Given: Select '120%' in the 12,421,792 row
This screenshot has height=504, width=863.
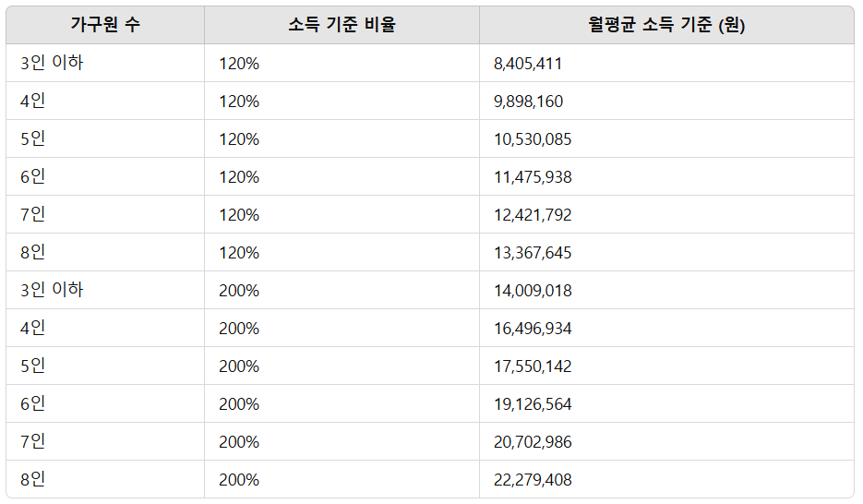Looking at the screenshot, I should click(239, 214).
